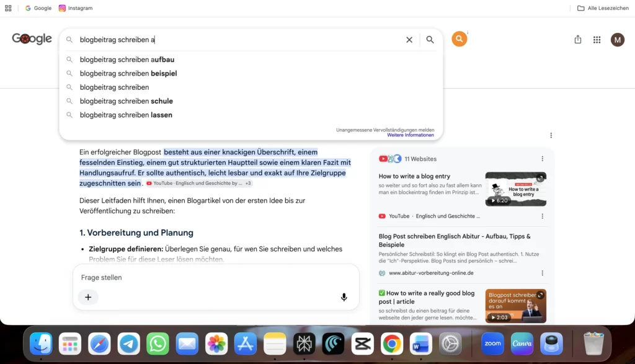635x364 pixels.
Task: Open three-dot menu above sources panel
Action: click(551, 135)
